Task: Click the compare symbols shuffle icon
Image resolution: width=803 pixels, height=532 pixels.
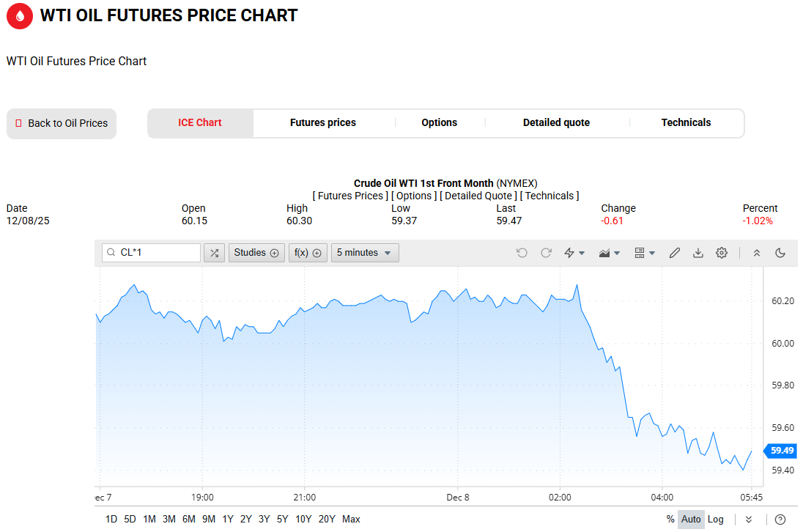Action: click(214, 253)
